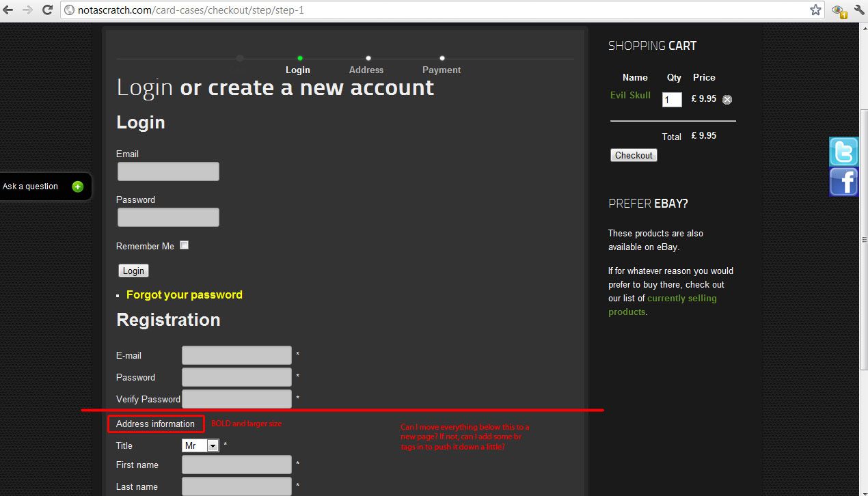Focus the login Password field
The width and height of the screenshot is (868, 496).
[168, 217]
